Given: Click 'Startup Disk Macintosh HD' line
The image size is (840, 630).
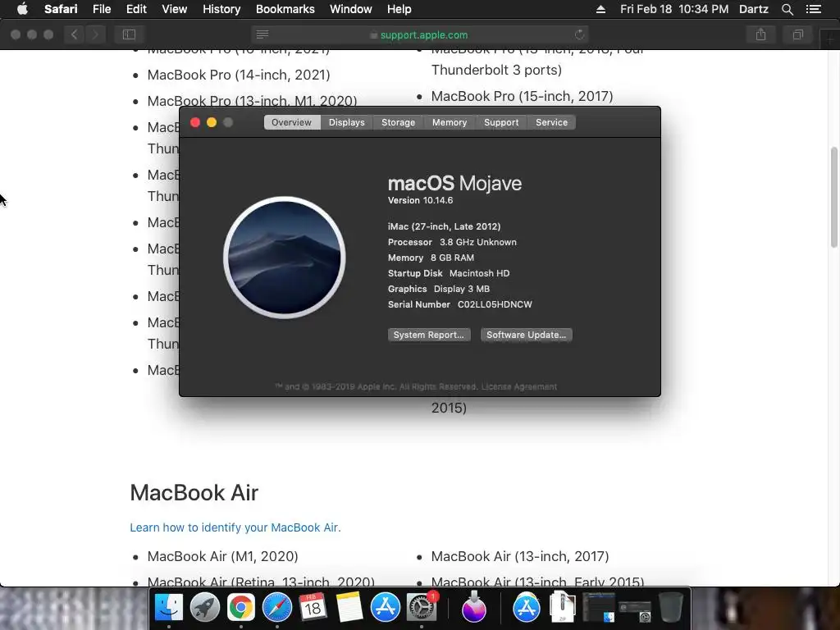Looking at the screenshot, I should [x=449, y=273].
